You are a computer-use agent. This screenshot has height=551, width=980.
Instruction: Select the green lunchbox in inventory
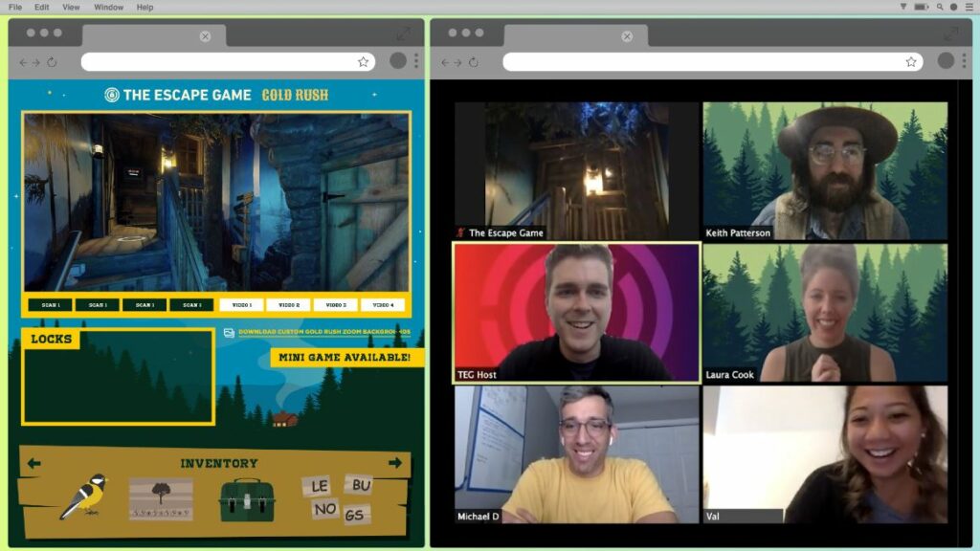click(247, 499)
